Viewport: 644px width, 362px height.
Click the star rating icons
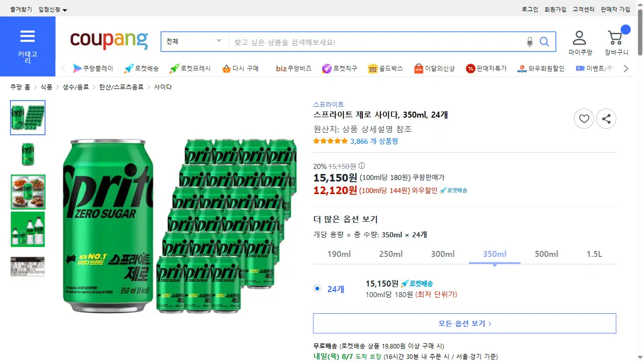click(x=330, y=141)
